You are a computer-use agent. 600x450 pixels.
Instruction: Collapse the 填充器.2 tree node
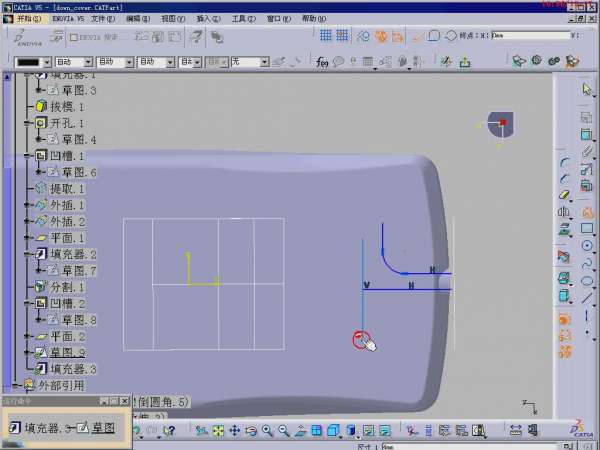pyautogui.click(x=29, y=254)
